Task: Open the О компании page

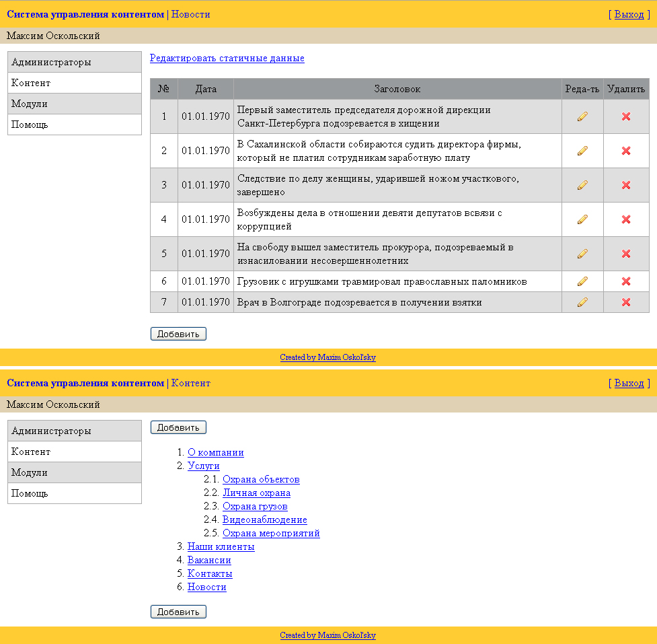Action: 216,452
